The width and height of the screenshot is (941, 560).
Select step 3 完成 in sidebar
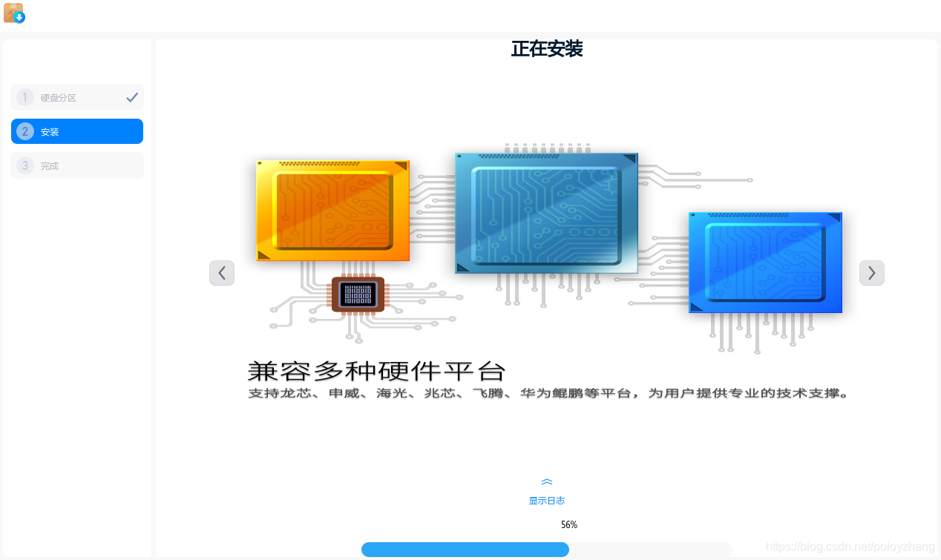(77, 165)
